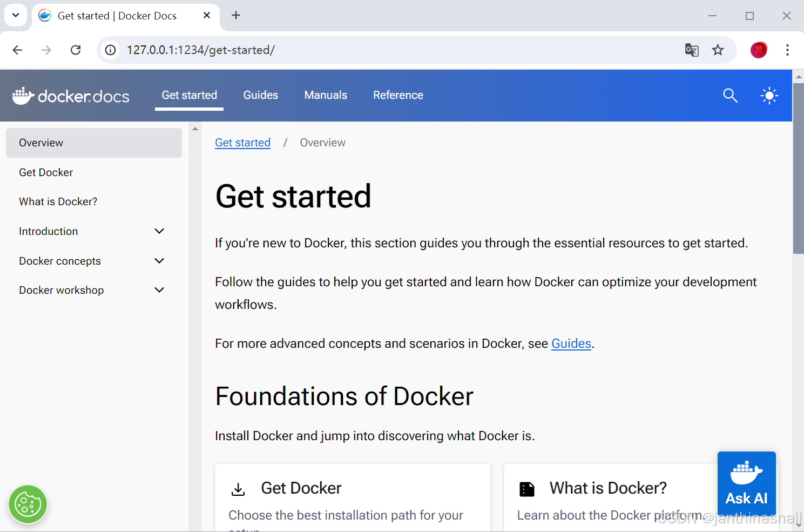Switch to the Guides nav tab
This screenshot has width=804, height=532.
click(261, 95)
